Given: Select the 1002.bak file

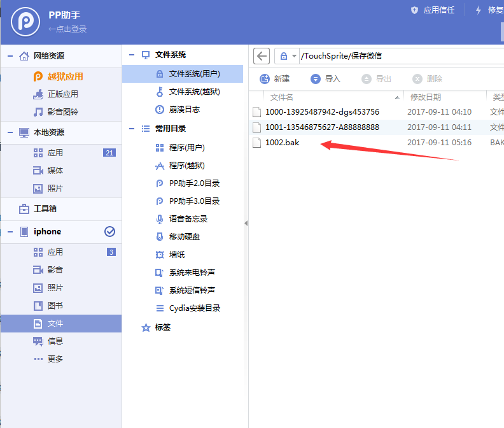Looking at the screenshot, I should click(x=283, y=143).
